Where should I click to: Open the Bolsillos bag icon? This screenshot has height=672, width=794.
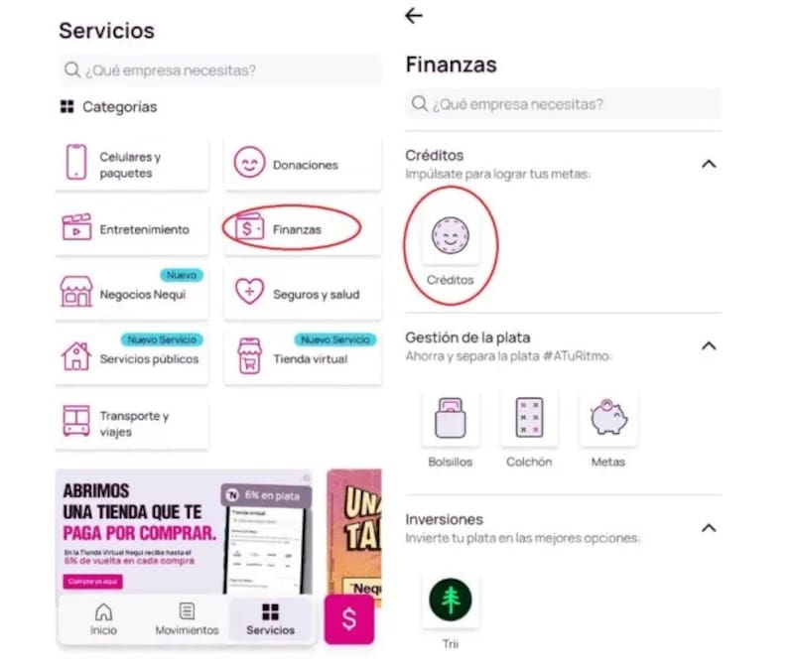click(451, 418)
